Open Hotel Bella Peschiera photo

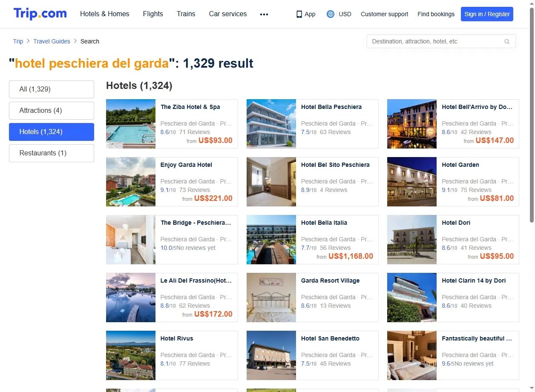pyautogui.click(x=271, y=124)
